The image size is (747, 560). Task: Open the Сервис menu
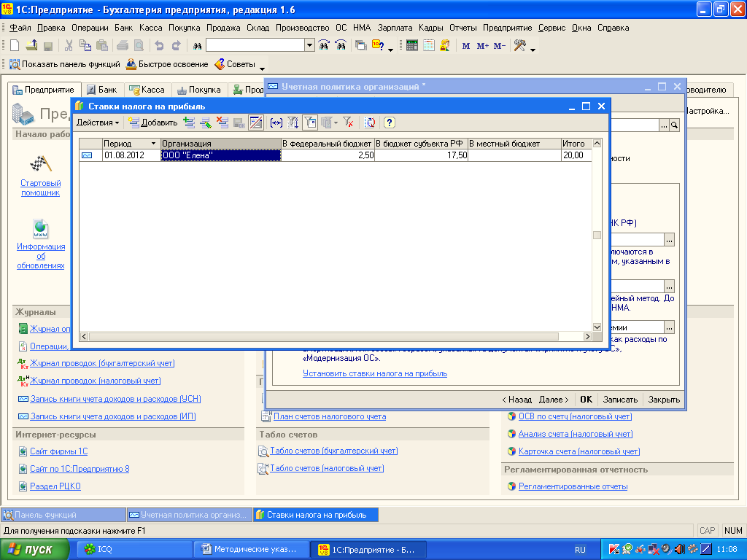[x=551, y=28]
